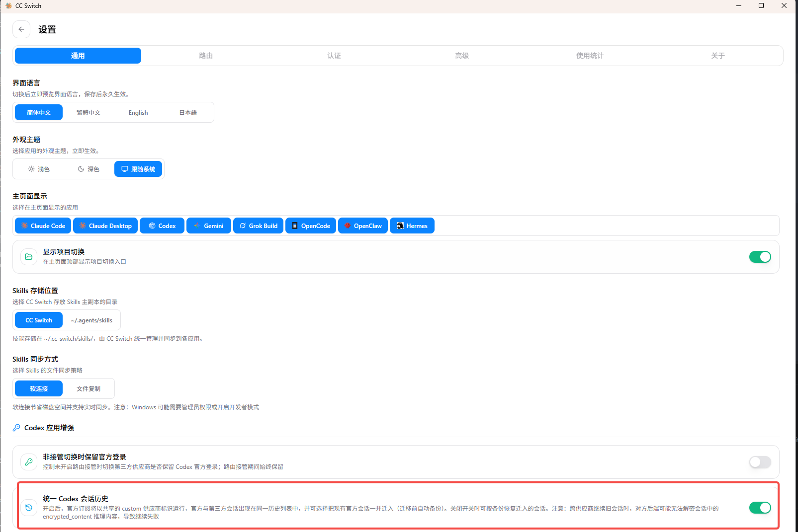The width and height of the screenshot is (798, 532).
Task: Select CC Switch as Skills storage location
Action: tap(39, 320)
